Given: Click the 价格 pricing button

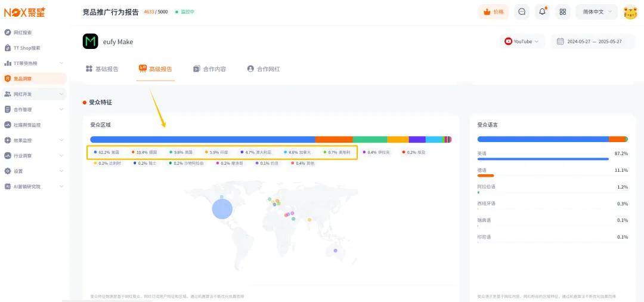Looking at the screenshot, I should coord(493,12).
